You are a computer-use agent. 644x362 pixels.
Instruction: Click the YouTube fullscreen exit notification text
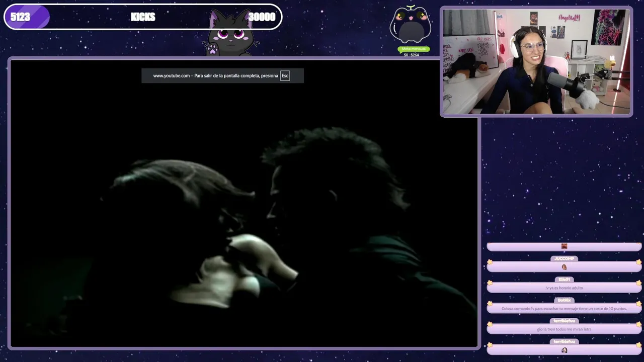[x=215, y=76]
